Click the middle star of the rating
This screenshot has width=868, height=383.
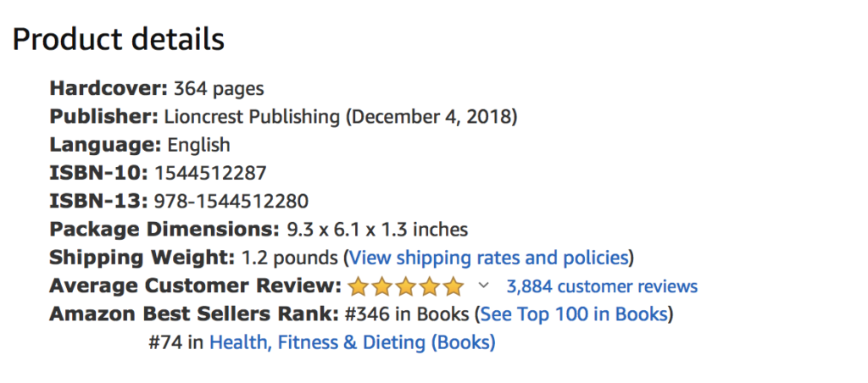(x=406, y=286)
